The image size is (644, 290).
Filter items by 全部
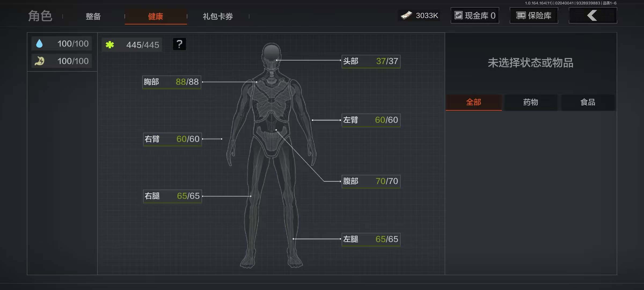[474, 102]
